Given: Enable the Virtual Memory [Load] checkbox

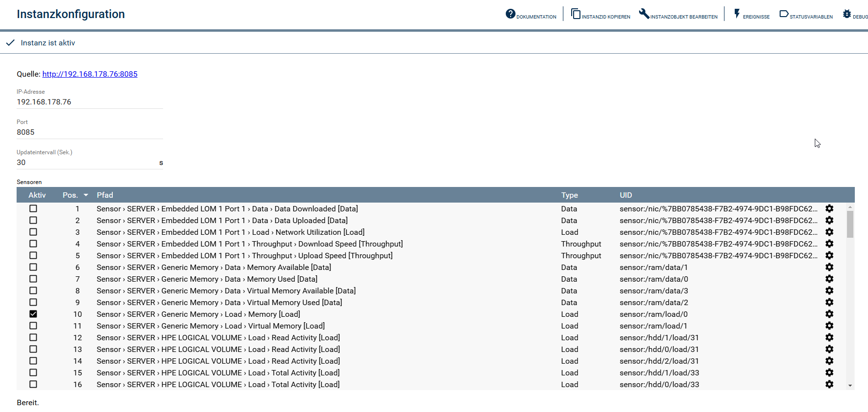Looking at the screenshot, I should pos(33,326).
